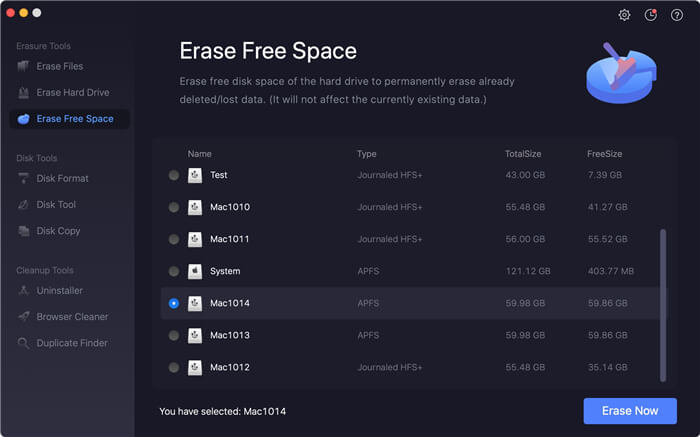Open the settings gear icon
This screenshot has height=437, width=700.
(624, 15)
